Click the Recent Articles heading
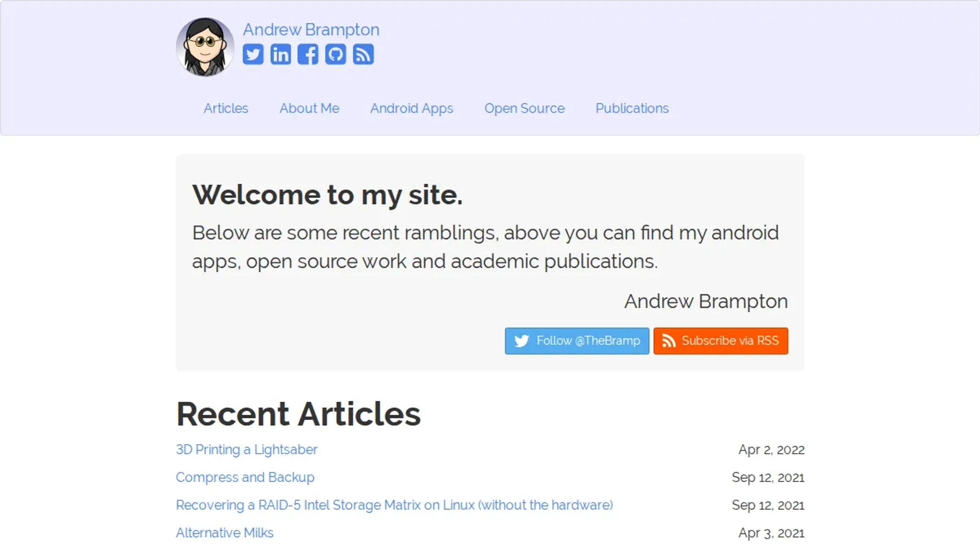980x551 pixels. (299, 414)
